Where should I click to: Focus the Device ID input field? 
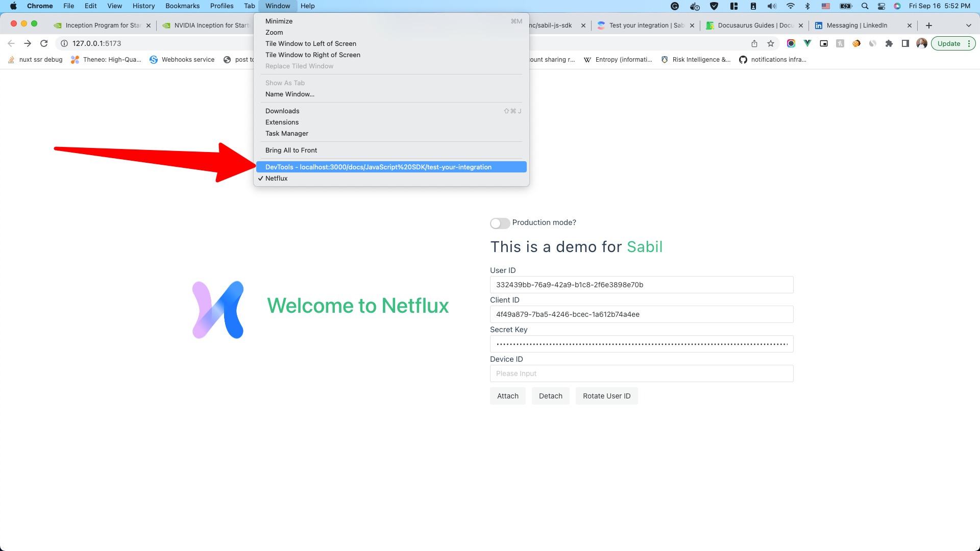click(x=641, y=373)
